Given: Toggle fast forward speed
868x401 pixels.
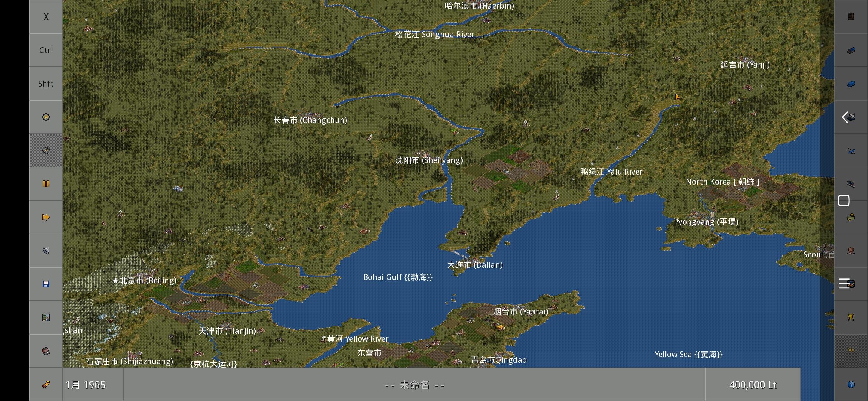Looking at the screenshot, I should tap(46, 217).
